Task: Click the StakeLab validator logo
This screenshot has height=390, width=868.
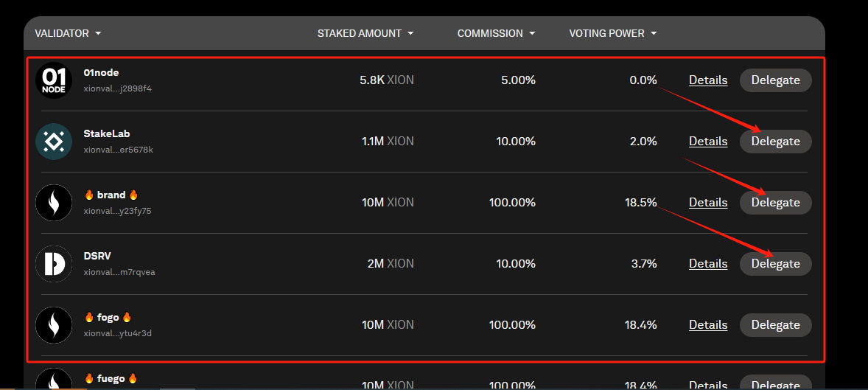Action: (54, 142)
